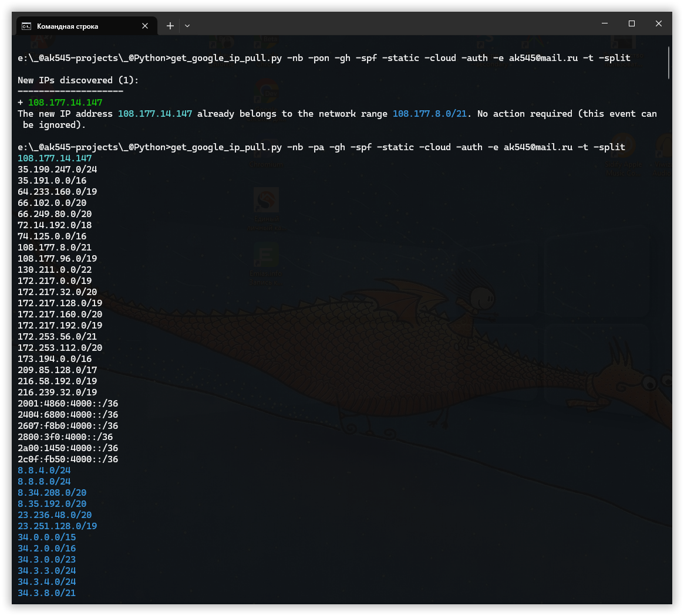This screenshot has height=616, width=684.
Task: Click the 34.3.3.0/24 entry
Action: pos(46,571)
